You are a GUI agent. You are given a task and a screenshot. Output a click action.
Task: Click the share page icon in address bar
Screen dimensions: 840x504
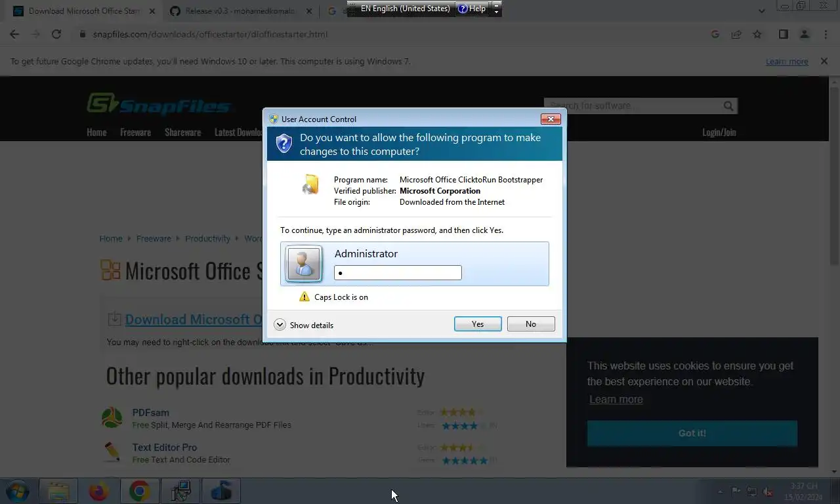click(736, 34)
